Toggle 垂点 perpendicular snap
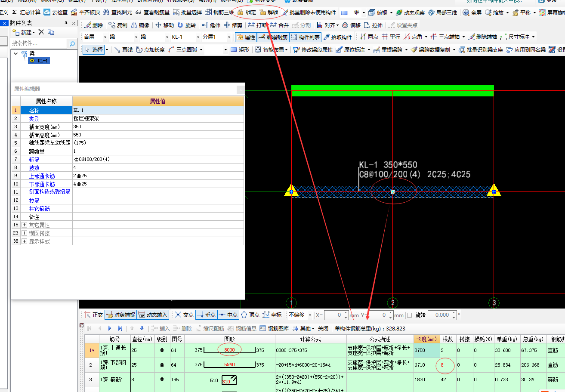Viewport: 565px width, 392px height. 206,315
